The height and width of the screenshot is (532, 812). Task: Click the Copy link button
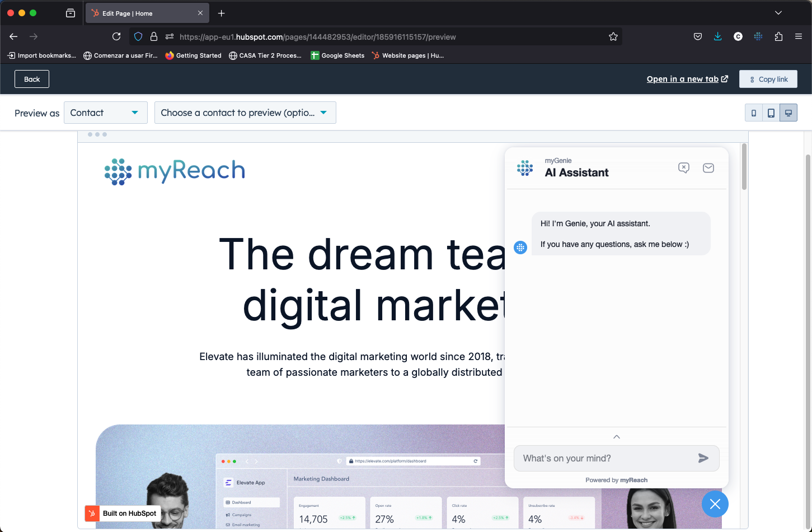768,79
